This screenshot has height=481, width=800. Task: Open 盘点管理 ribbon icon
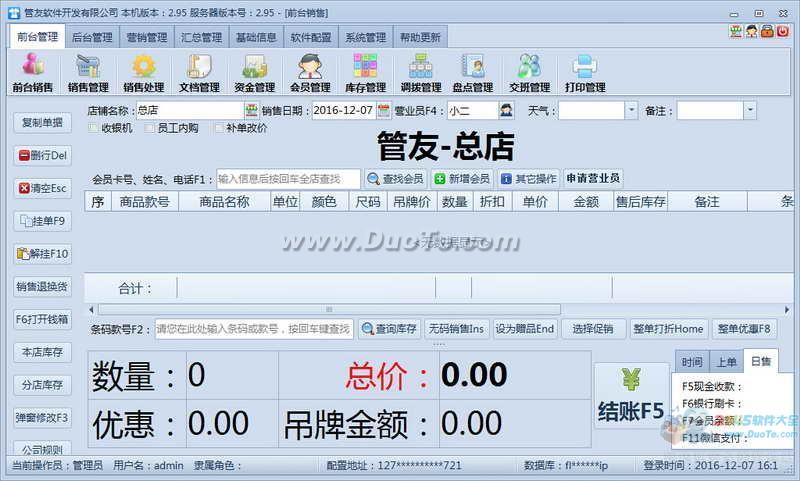(473, 72)
